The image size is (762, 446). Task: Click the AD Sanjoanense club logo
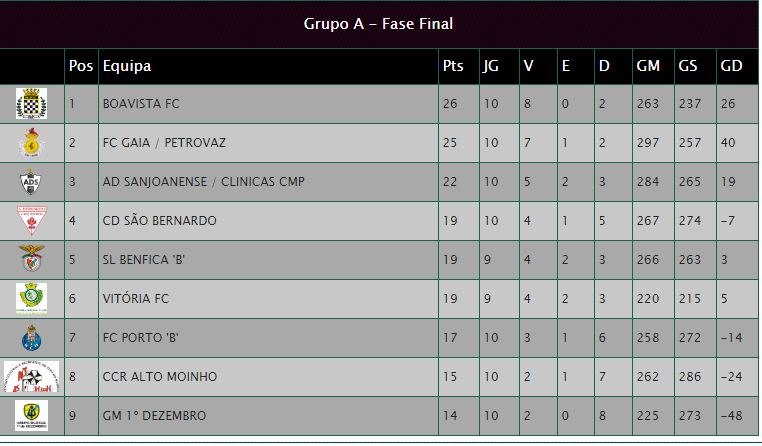[x=31, y=182]
